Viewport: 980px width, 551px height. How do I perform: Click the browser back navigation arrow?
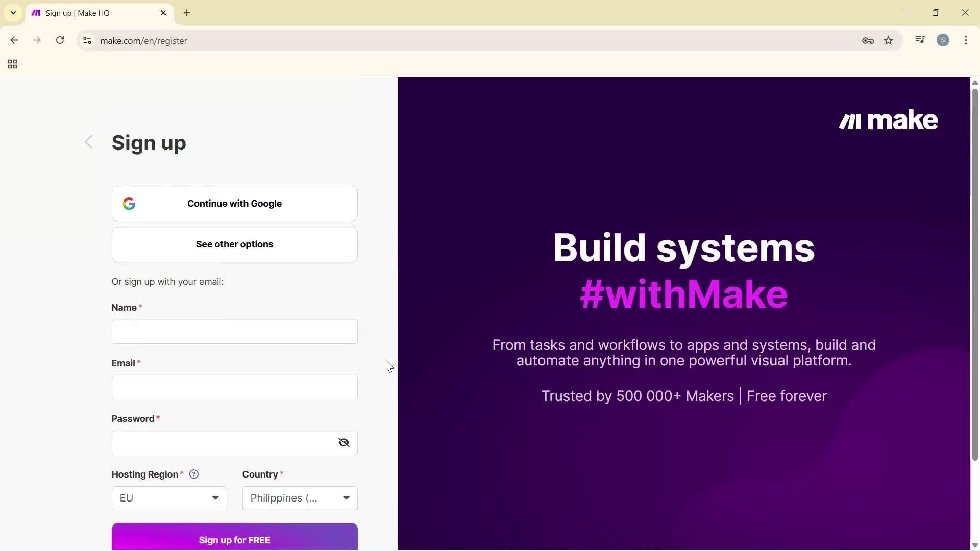pyautogui.click(x=14, y=40)
